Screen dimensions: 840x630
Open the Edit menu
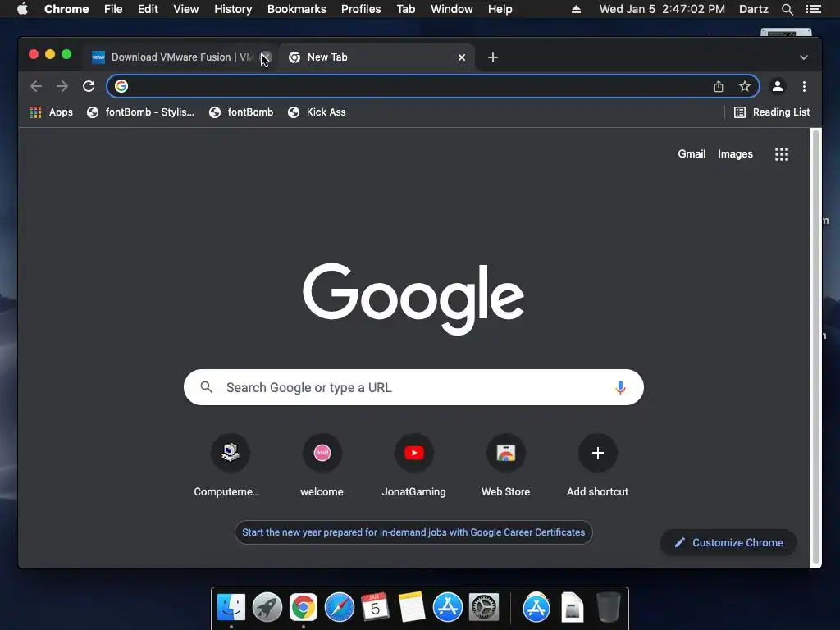[x=148, y=9]
